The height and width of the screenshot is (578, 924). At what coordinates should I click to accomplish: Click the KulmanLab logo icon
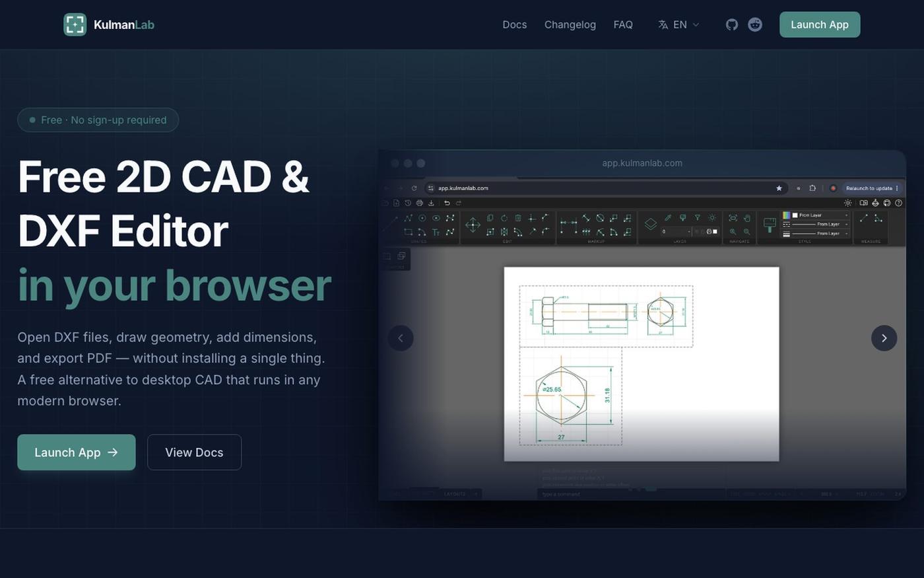point(75,24)
